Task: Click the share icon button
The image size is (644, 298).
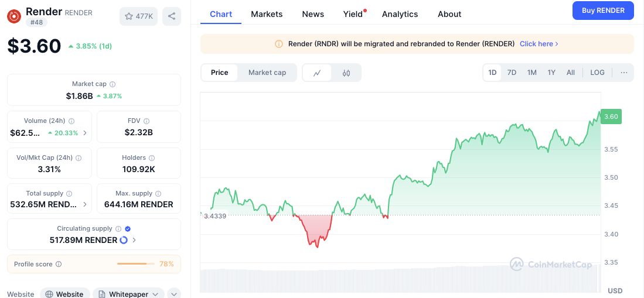Action: pos(172,16)
